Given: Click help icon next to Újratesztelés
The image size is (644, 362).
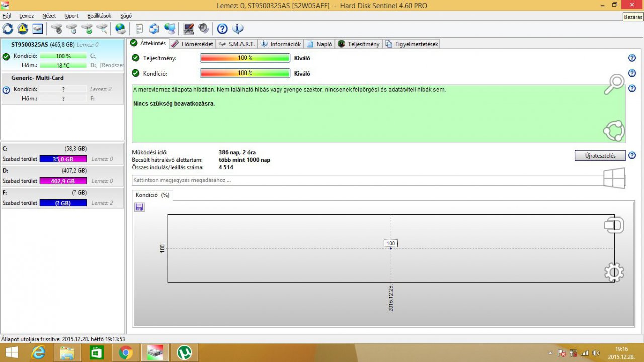Looking at the screenshot, I should 632,155.
